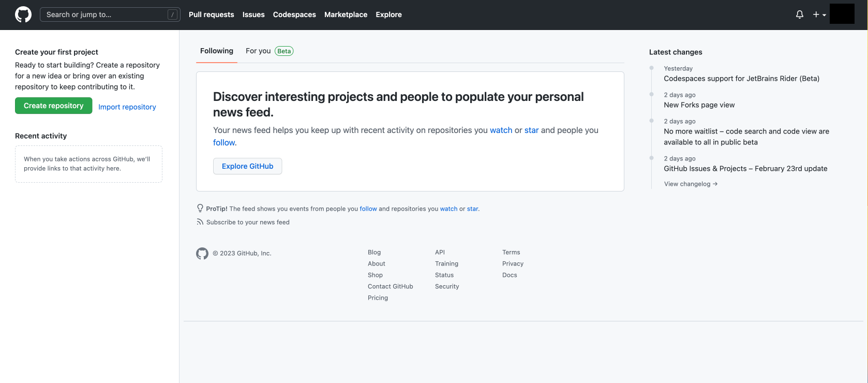Click the Explore GitHub button
Viewport: 868px width, 383px height.
click(x=248, y=166)
